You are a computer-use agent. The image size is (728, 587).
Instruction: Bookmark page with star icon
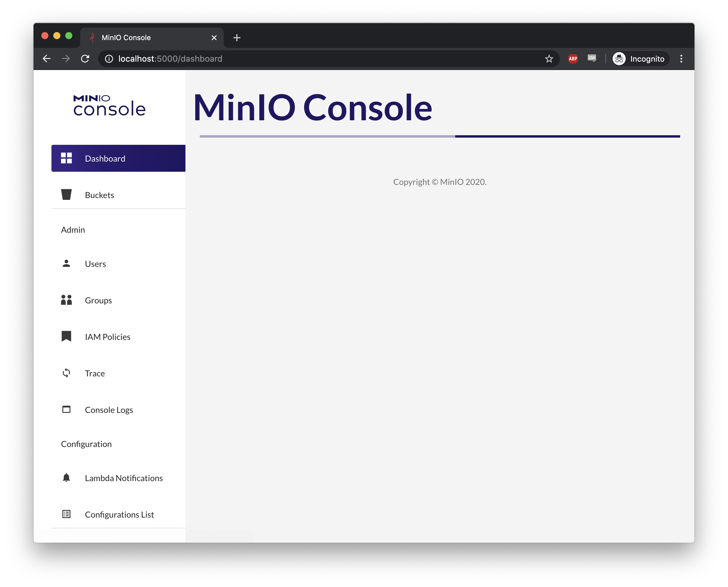(x=549, y=59)
